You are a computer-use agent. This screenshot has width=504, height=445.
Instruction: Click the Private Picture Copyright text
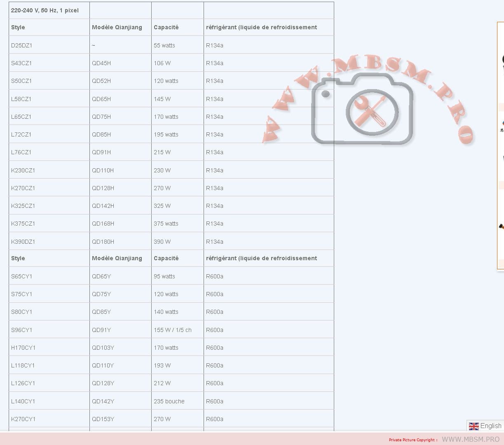coord(413,440)
